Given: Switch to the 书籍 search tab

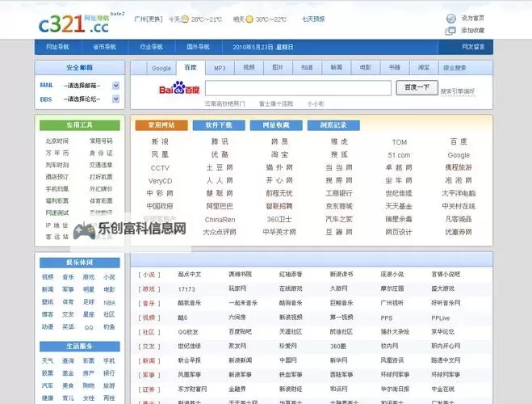Looking at the screenshot, I should [395, 68].
